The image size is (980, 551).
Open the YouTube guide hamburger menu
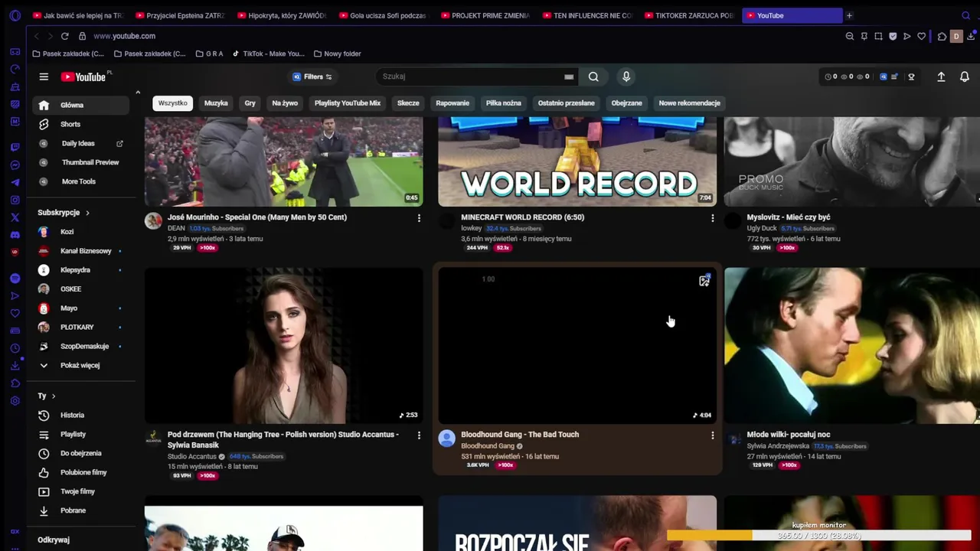(44, 77)
